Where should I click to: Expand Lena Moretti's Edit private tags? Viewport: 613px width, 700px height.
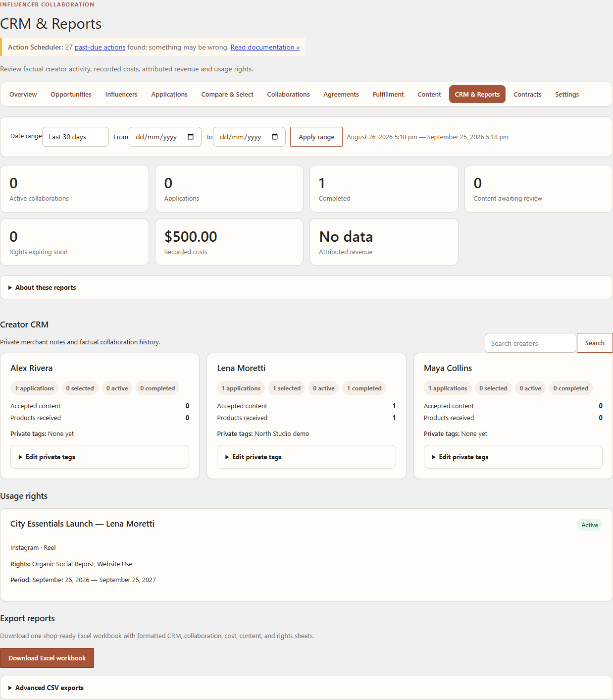pyautogui.click(x=306, y=457)
